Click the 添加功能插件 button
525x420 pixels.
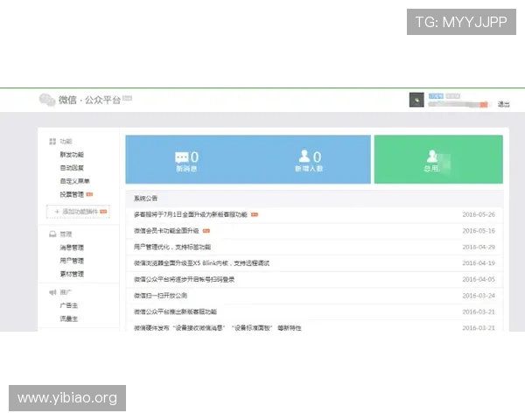click(x=78, y=212)
